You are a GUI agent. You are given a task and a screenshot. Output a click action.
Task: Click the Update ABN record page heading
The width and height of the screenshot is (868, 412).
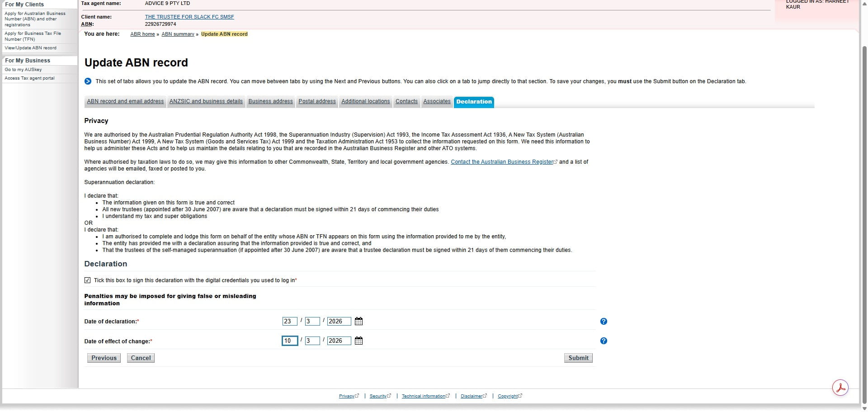point(136,62)
